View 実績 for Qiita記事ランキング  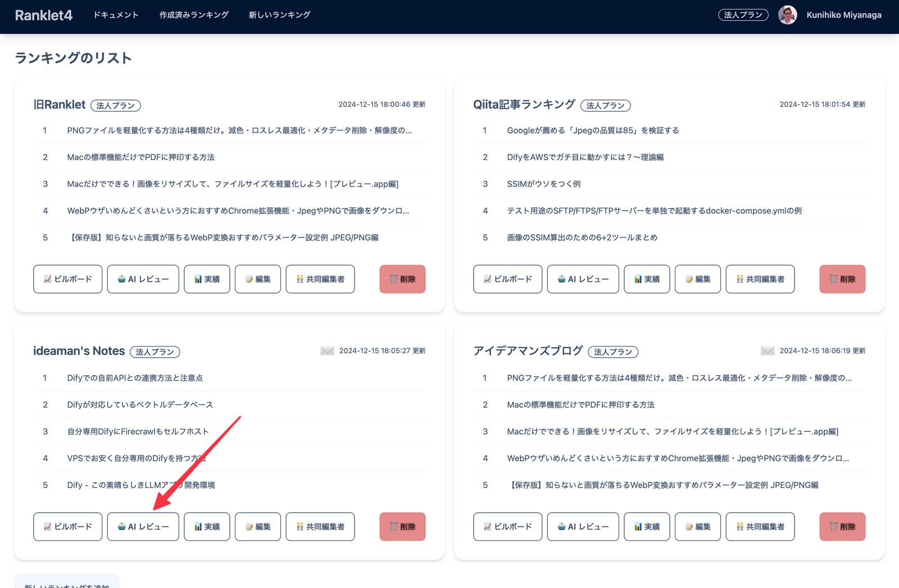coord(647,279)
